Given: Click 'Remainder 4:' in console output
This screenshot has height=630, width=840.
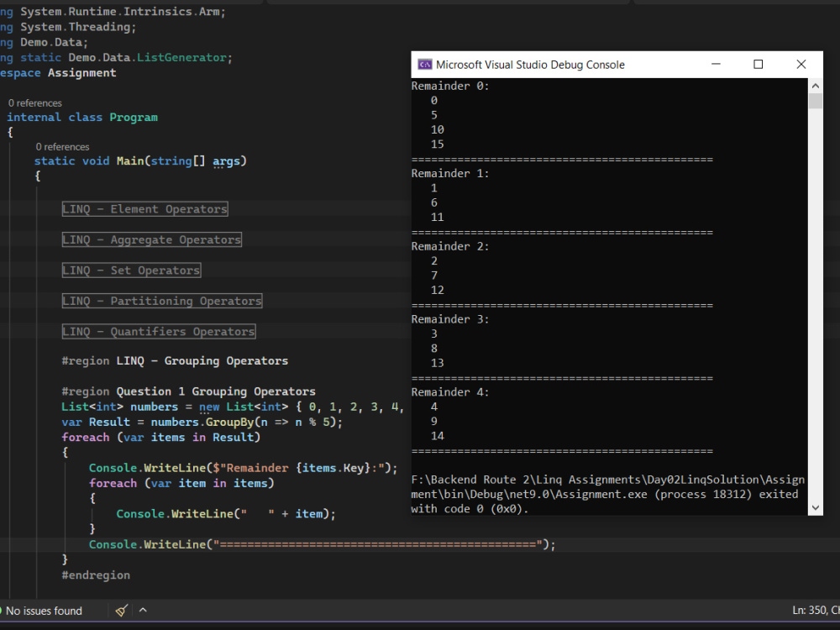Looking at the screenshot, I should coord(450,392).
